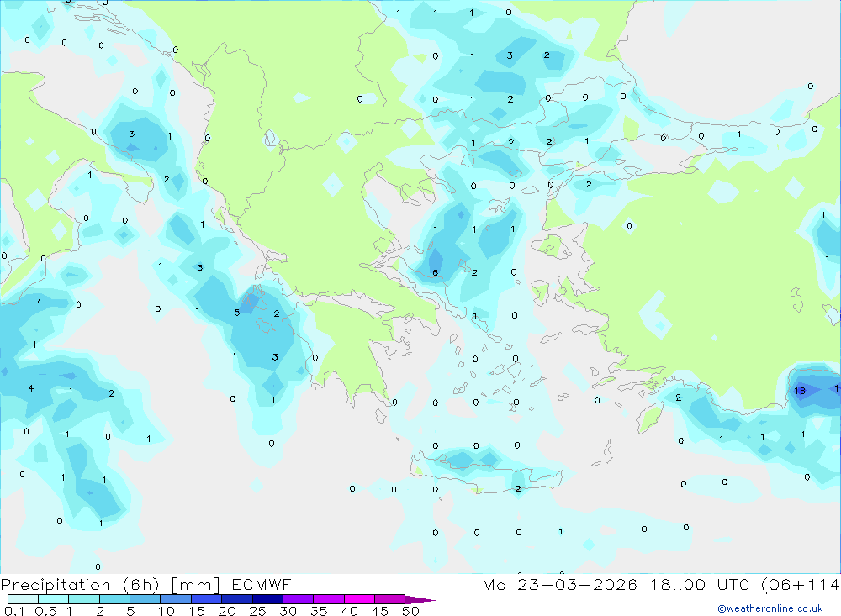The height and width of the screenshot is (616, 841).
Task: Open the weatheronline.co.uk copyright link
Action: pyautogui.click(x=770, y=608)
